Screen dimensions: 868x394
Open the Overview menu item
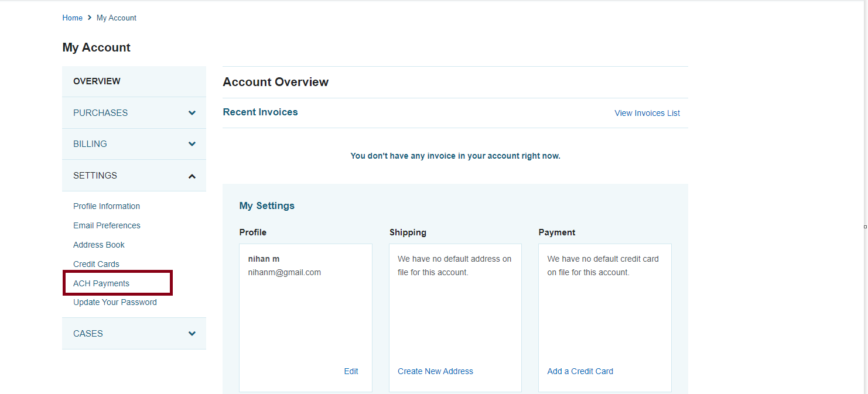(97, 81)
